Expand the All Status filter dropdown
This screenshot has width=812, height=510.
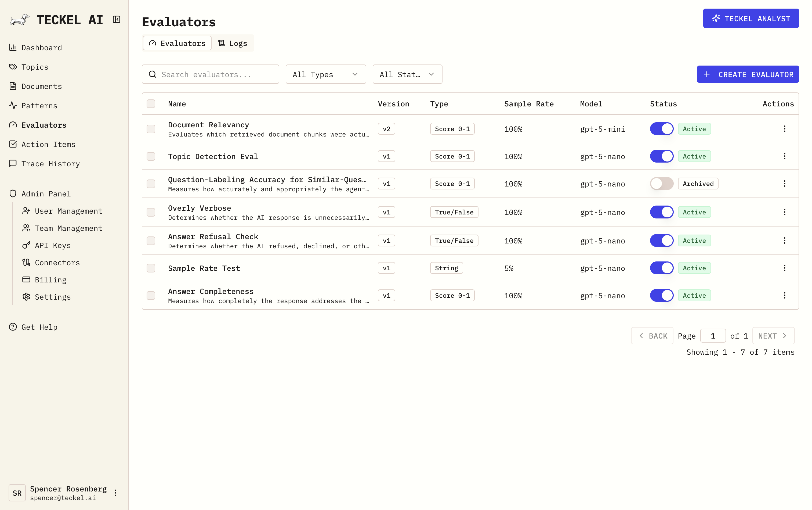point(407,74)
